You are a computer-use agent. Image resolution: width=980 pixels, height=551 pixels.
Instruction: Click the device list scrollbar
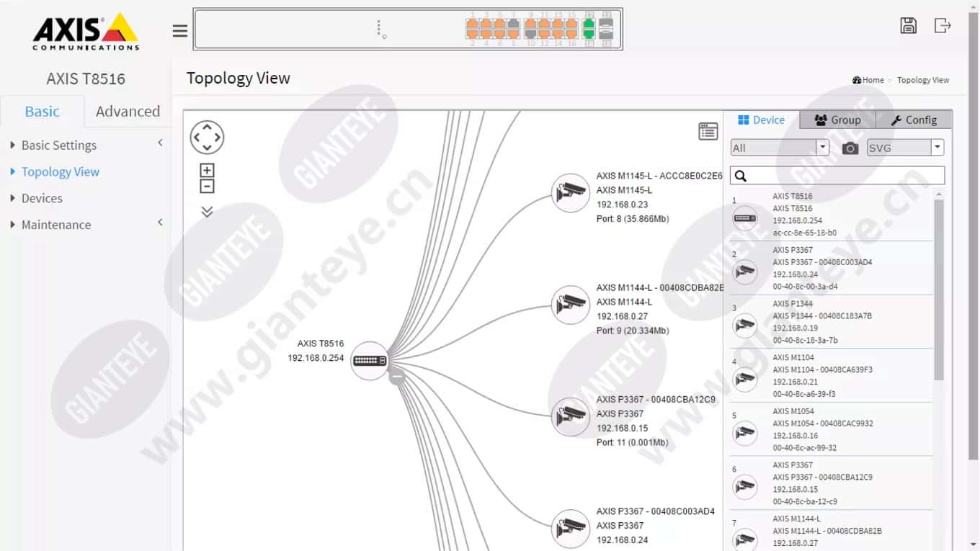(x=939, y=290)
